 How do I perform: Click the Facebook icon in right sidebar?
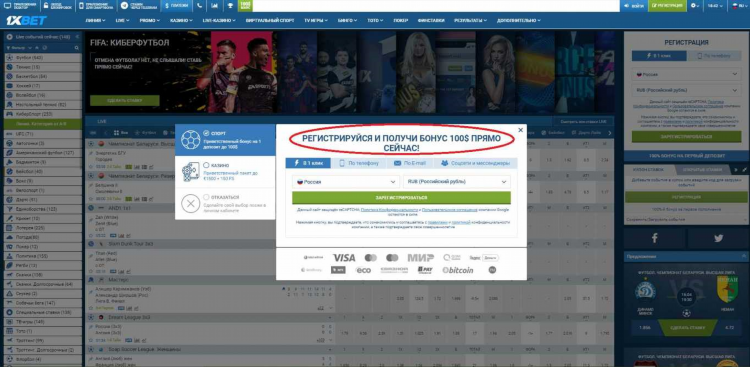point(654,238)
